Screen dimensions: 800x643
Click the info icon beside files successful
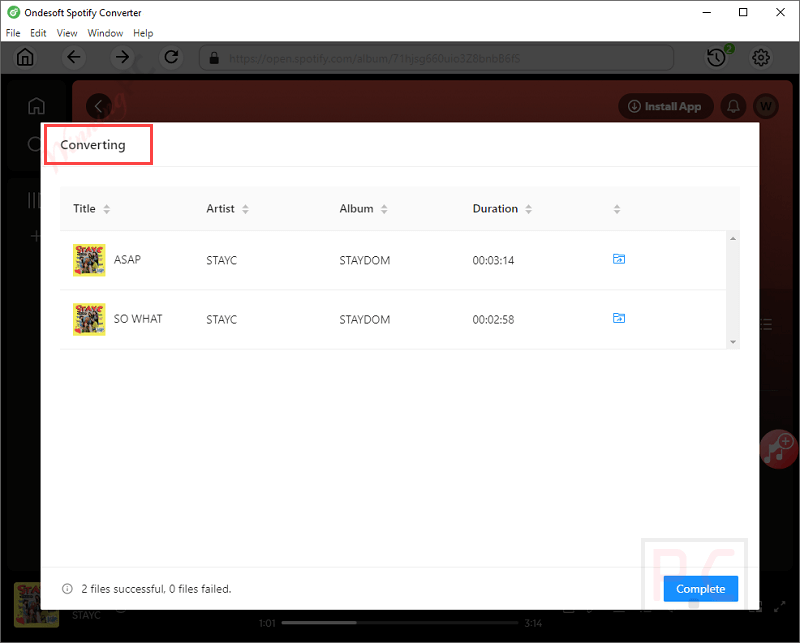67,588
